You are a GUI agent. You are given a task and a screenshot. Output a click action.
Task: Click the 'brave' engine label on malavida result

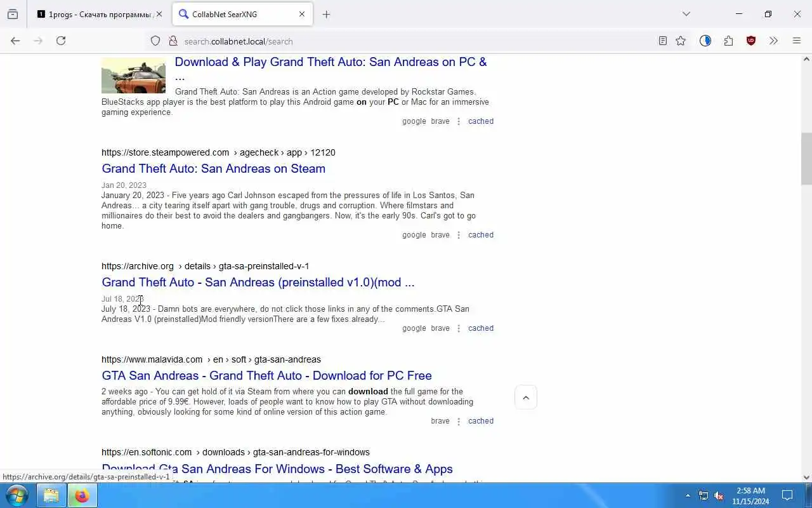(x=440, y=420)
